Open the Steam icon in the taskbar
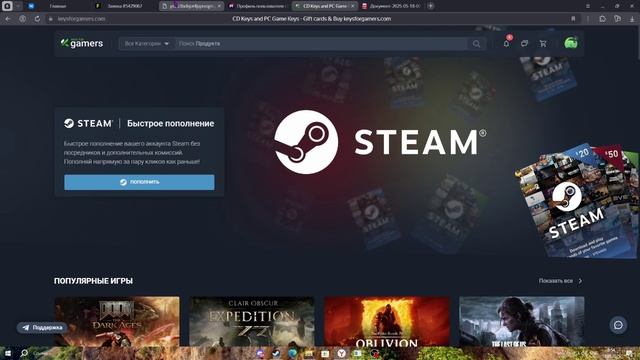 (276, 353)
